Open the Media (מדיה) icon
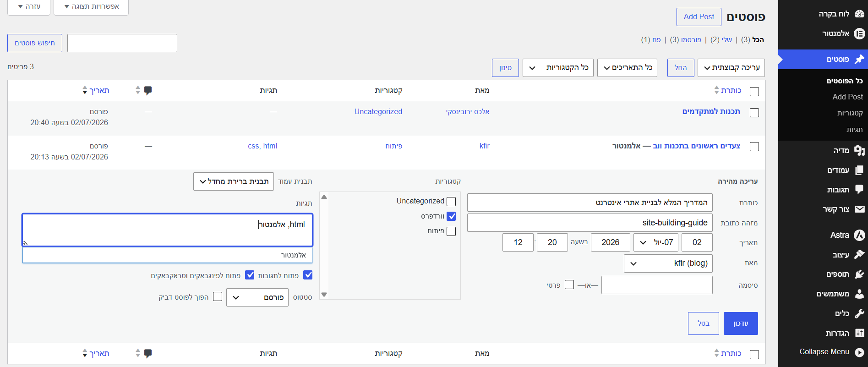This screenshot has height=367, width=868. tap(859, 150)
